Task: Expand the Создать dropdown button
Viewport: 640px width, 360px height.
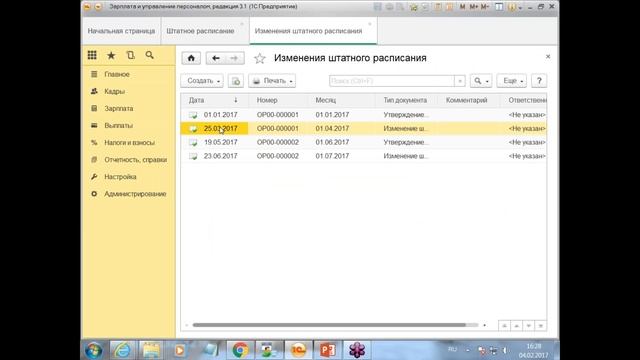Action: 202,81
